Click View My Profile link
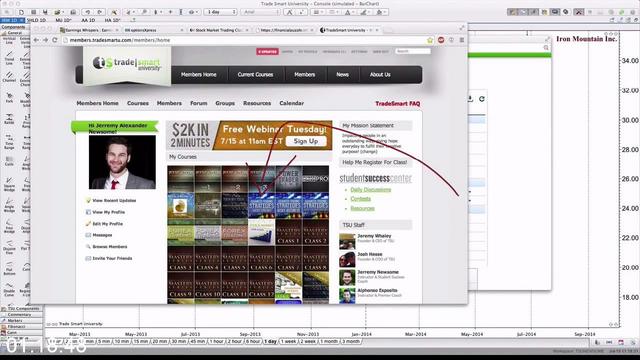Viewport: 640px width, 360px height. 109,212
